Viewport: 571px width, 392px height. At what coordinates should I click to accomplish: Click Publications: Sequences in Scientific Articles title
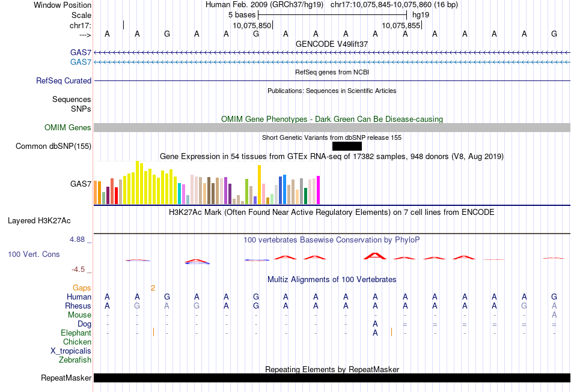pyautogui.click(x=332, y=91)
